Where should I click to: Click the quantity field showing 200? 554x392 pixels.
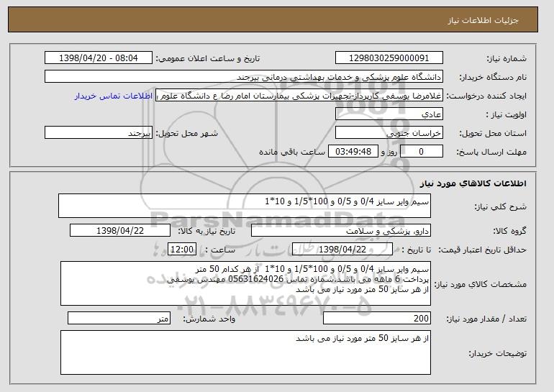tap(377, 318)
